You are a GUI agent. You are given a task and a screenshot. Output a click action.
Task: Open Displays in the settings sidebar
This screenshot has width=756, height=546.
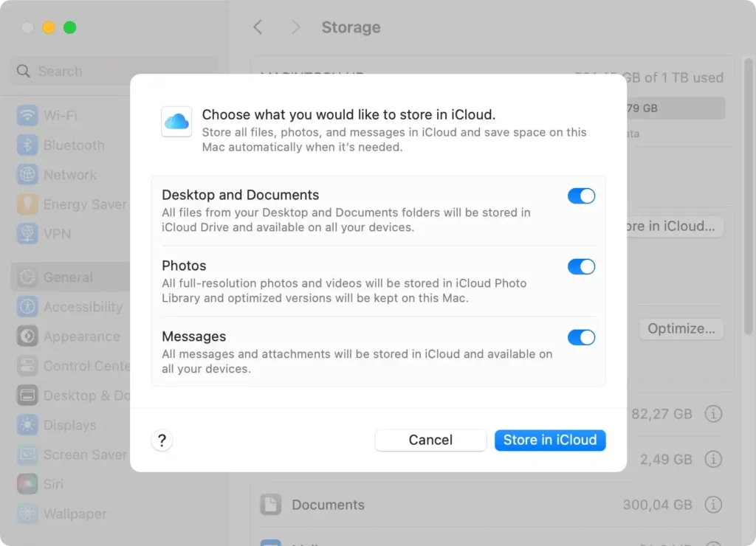click(69, 425)
